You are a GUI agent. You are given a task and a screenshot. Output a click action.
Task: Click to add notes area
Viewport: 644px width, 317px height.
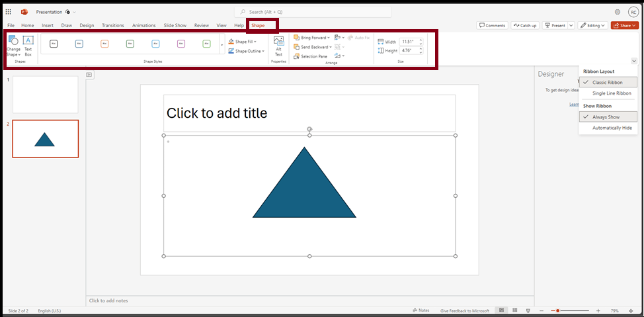pyautogui.click(x=108, y=300)
